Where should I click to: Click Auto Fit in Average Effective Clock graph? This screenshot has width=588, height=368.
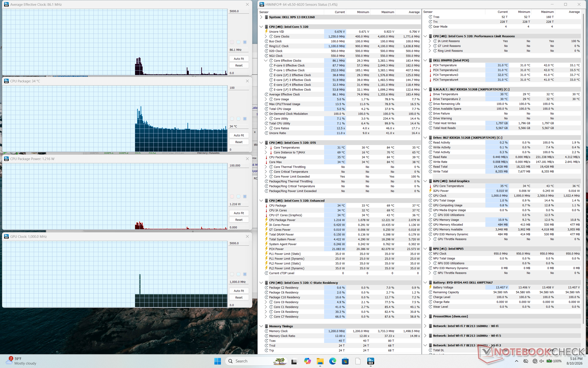coord(239,59)
